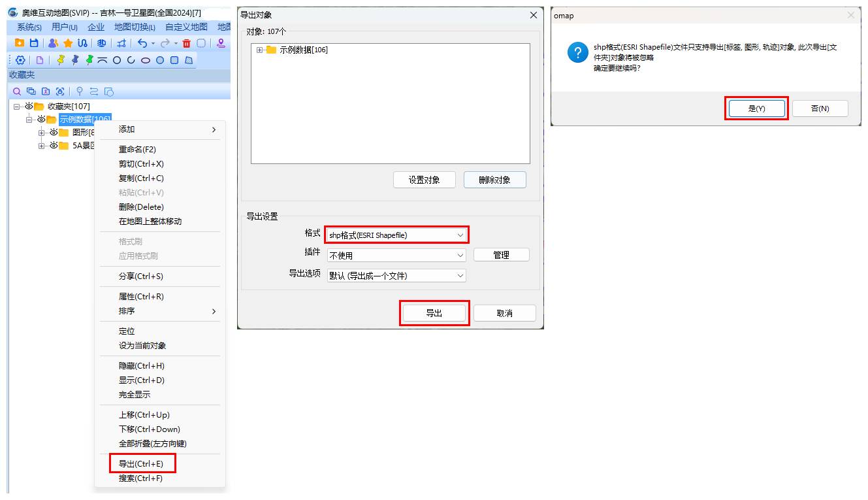Image resolution: width=868 pixels, height=500 pixels.
Task: Click the purple location marker icon
Action: coord(221,43)
